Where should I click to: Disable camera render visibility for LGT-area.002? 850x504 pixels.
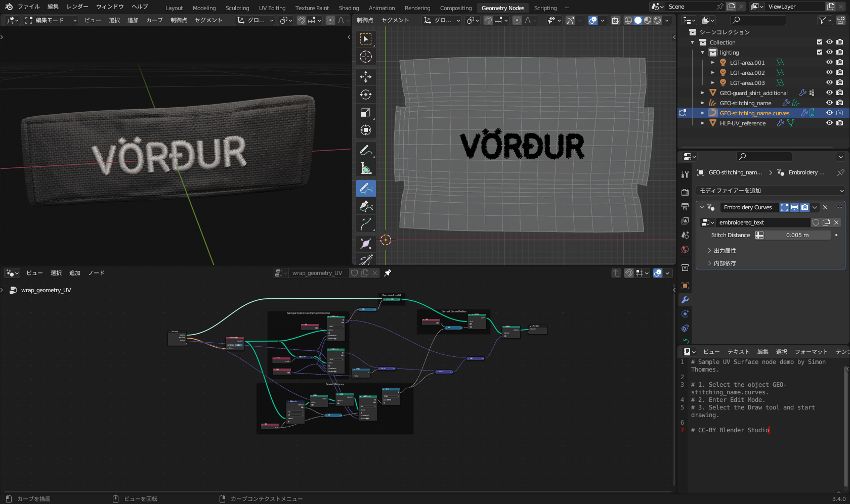click(x=839, y=72)
